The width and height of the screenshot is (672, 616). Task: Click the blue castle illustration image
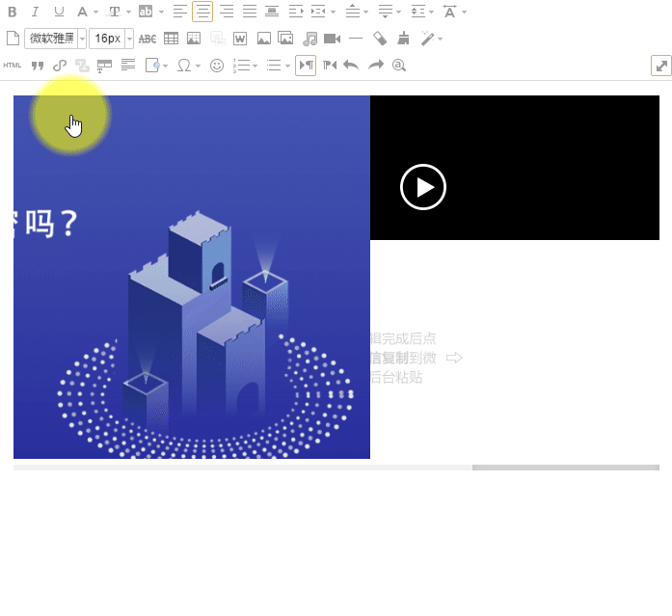click(x=193, y=289)
